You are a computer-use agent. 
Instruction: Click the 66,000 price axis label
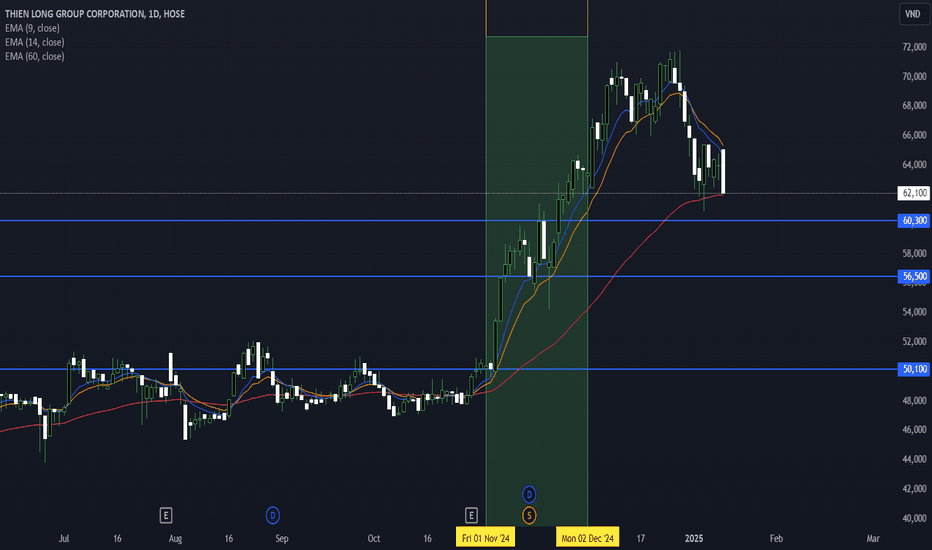click(x=914, y=135)
